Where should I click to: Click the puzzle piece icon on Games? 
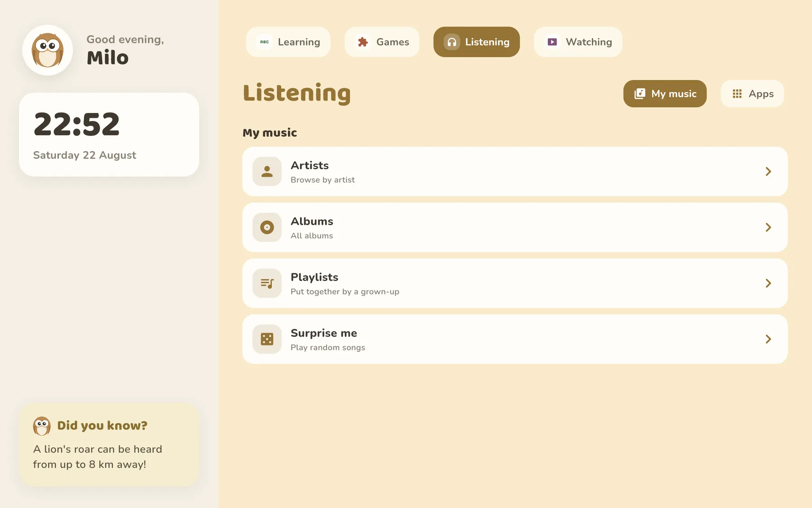click(363, 42)
